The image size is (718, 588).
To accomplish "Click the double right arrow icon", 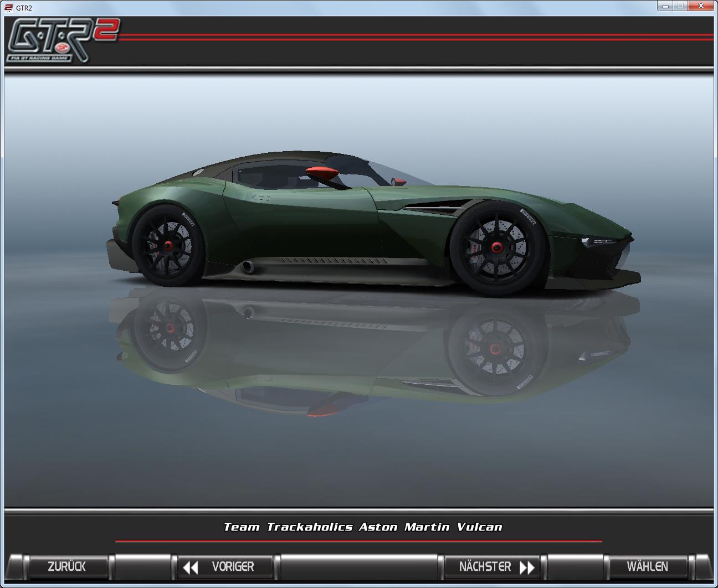I will tap(527, 568).
